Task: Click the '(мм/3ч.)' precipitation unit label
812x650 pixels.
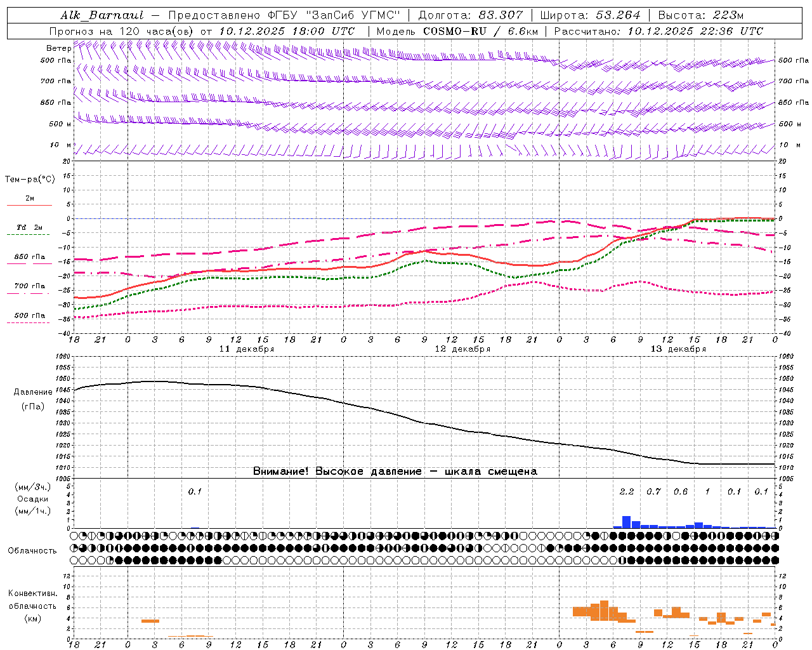Action: coord(32,487)
